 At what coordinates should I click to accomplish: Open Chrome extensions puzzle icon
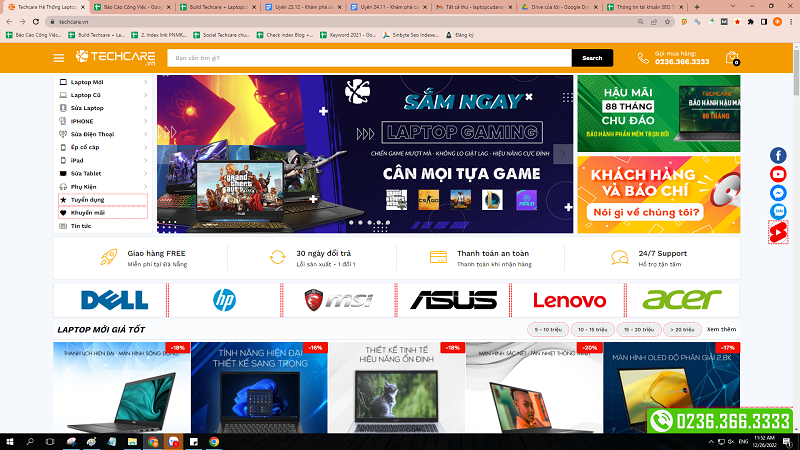pos(750,21)
